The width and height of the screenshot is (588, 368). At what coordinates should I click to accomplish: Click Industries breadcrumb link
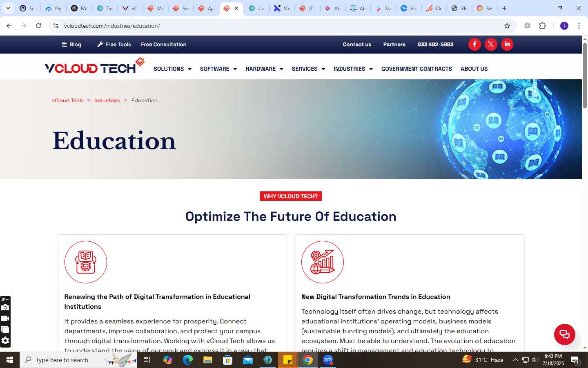click(107, 100)
